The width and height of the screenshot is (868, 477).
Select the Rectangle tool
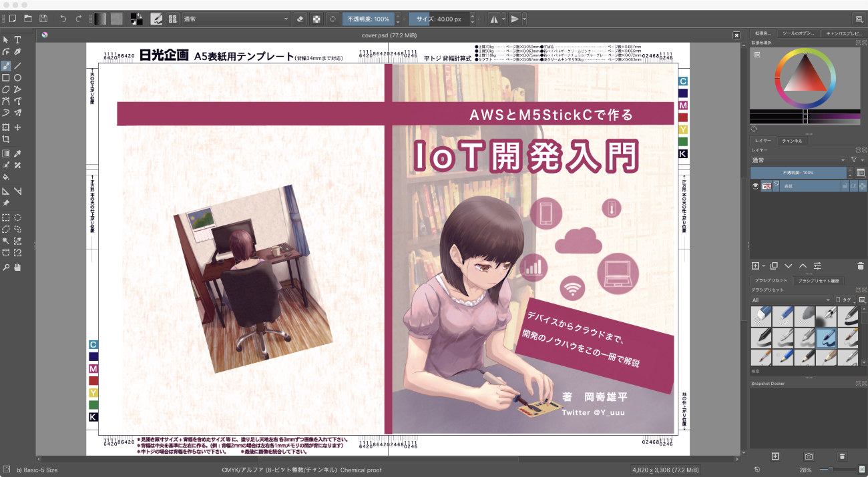[x=6, y=78]
